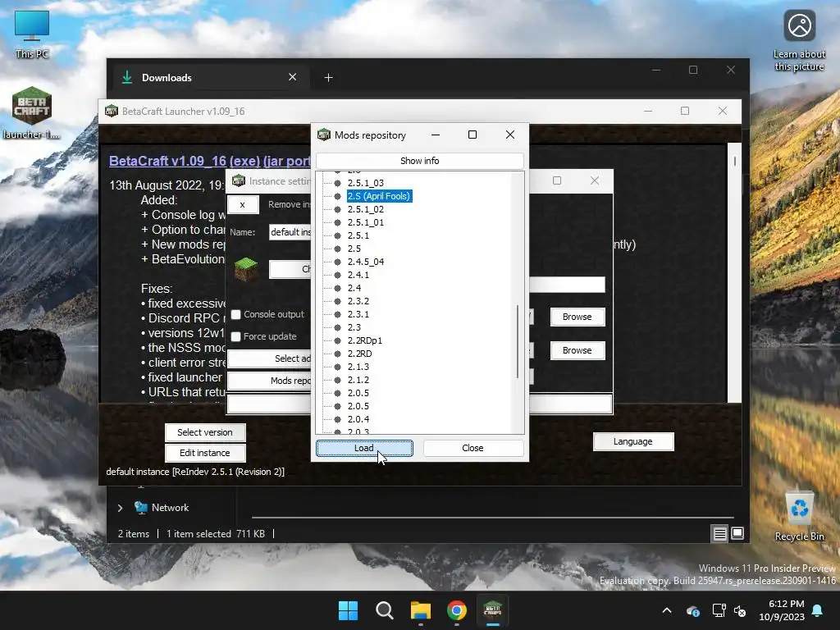Open notification bell in taskbar

pos(818,610)
